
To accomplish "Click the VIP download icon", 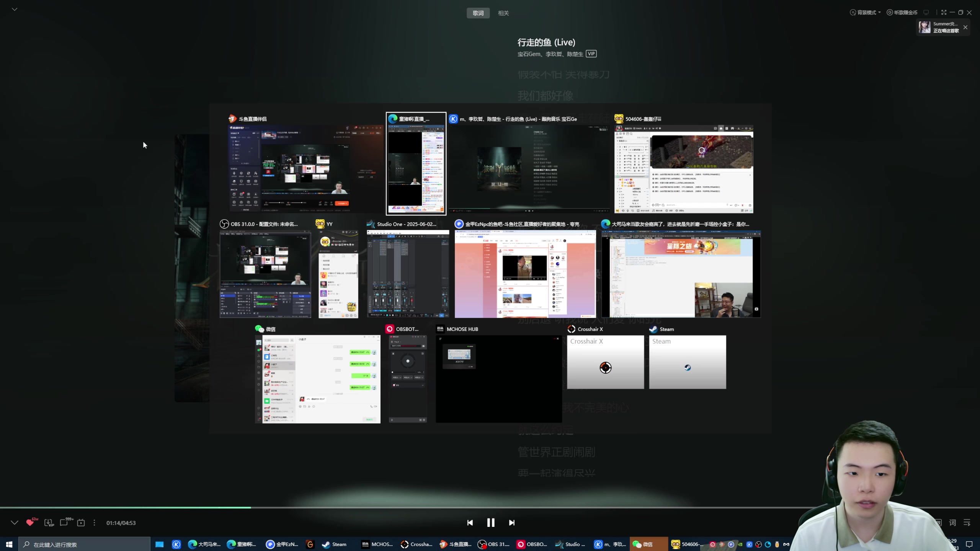I will 49,523.
